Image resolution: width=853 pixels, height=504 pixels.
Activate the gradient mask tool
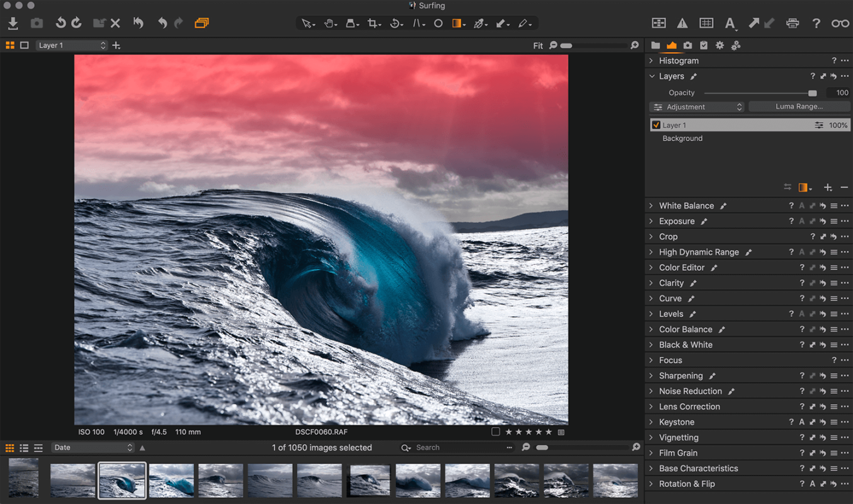tap(457, 23)
